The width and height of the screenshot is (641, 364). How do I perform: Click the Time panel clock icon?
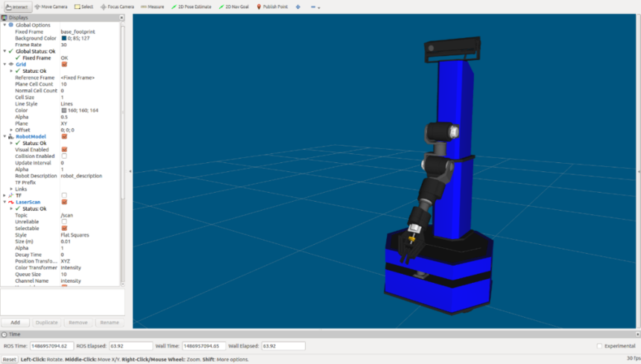pos(4,334)
